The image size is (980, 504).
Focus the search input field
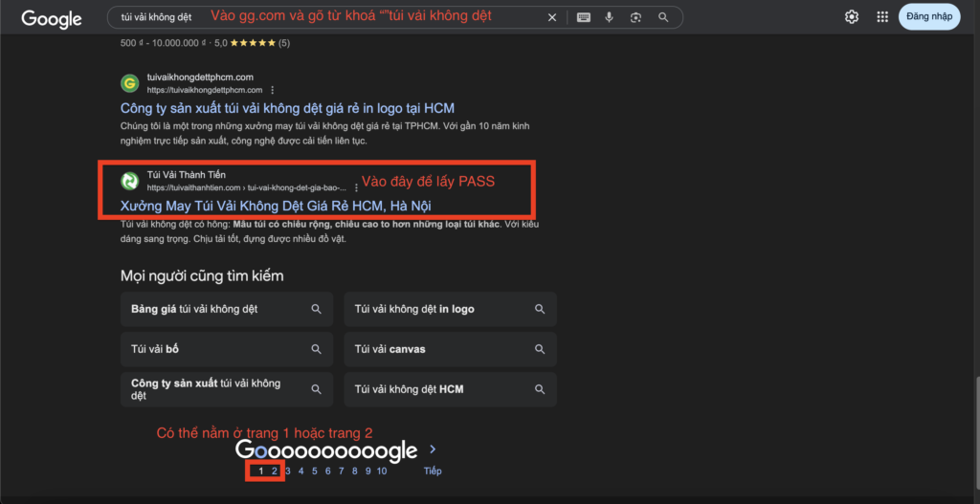tap(325, 17)
